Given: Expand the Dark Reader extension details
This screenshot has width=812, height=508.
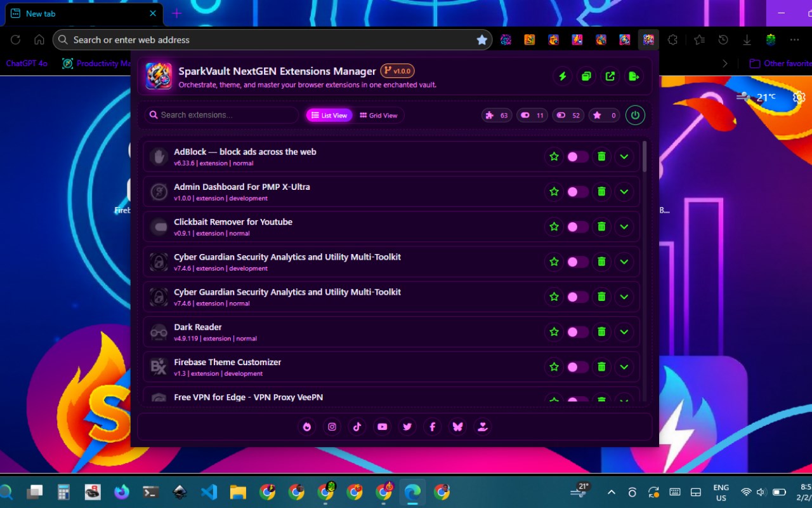Looking at the screenshot, I should [624, 331].
